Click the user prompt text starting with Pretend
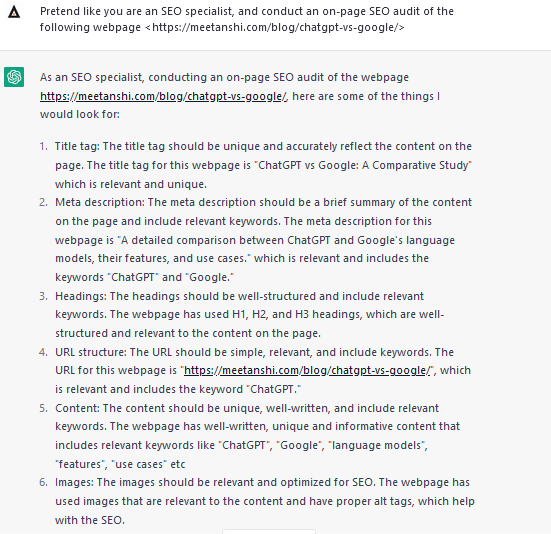The width and height of the screenshot is (551, 534). click(x=247, y=19)
